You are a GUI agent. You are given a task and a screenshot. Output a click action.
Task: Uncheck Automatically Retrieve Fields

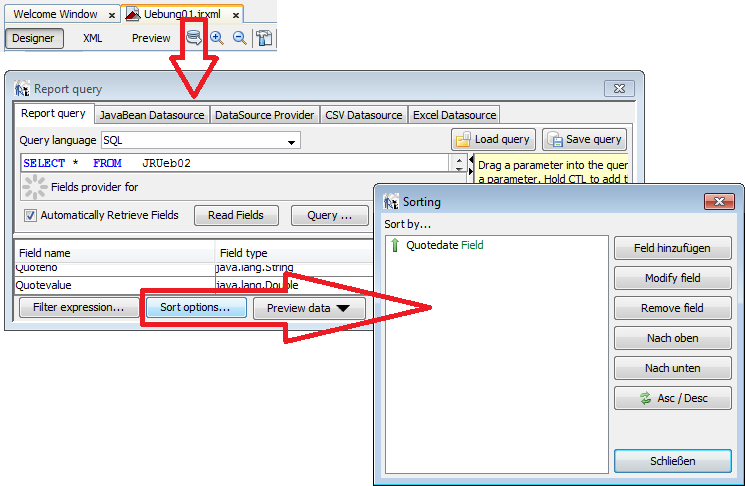tap(31, 215)
